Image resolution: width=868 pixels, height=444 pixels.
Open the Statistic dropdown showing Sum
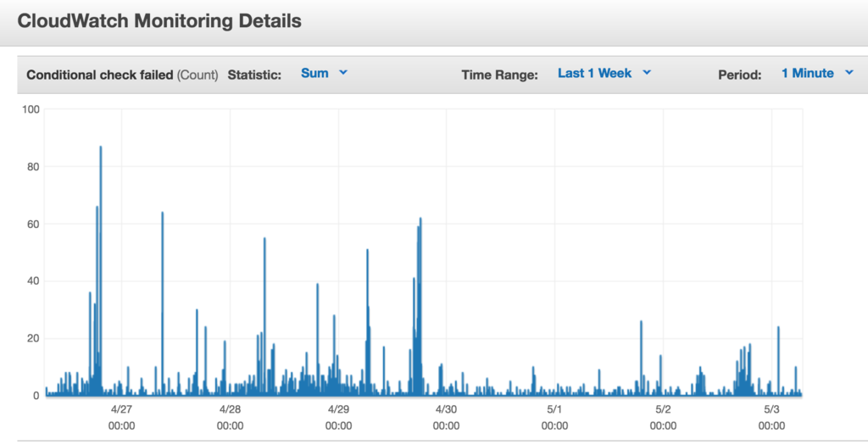click(x=324, y=73)
